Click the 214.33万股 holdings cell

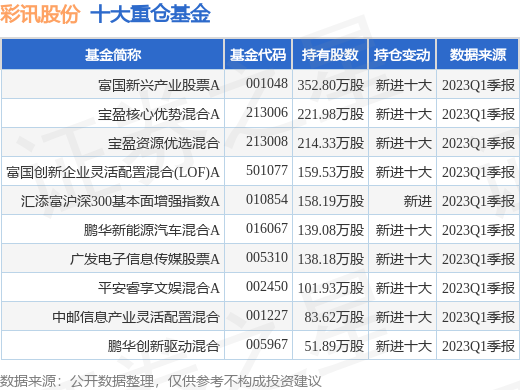click(331, 143)
